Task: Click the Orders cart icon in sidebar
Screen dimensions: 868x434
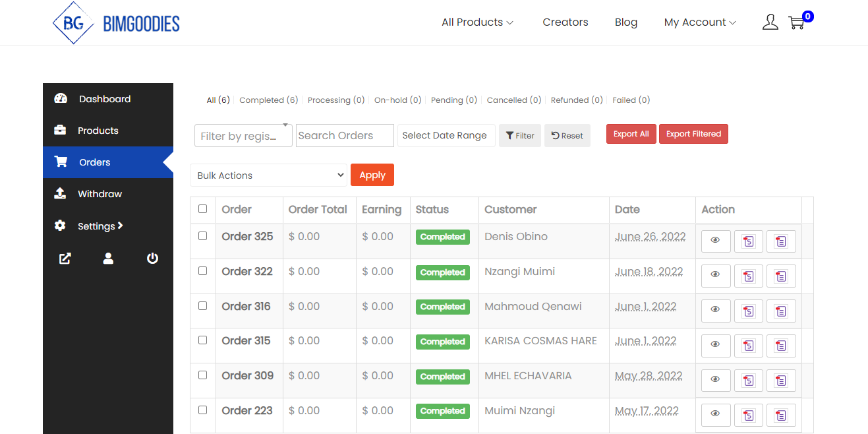Action: point(61,162)
